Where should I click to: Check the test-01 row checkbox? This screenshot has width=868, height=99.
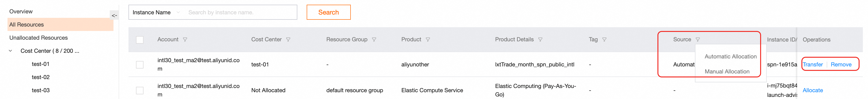140,65
